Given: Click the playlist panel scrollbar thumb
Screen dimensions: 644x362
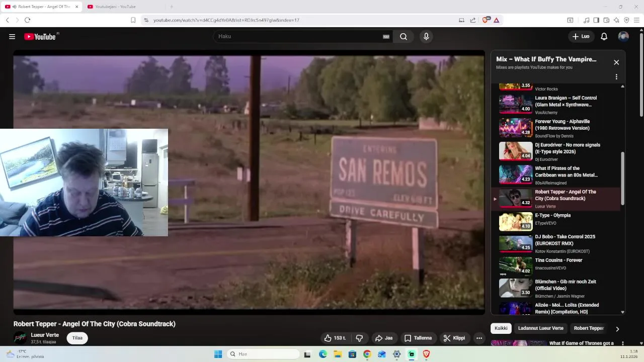Looking at the screenshot, I should pos(623,178).
